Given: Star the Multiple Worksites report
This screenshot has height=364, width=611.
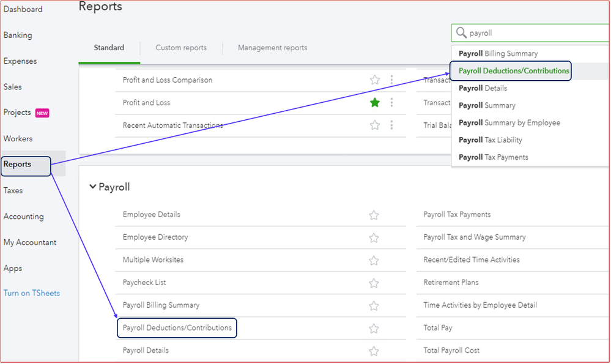Looking at the screenshot, I should [x=374, y=261].
